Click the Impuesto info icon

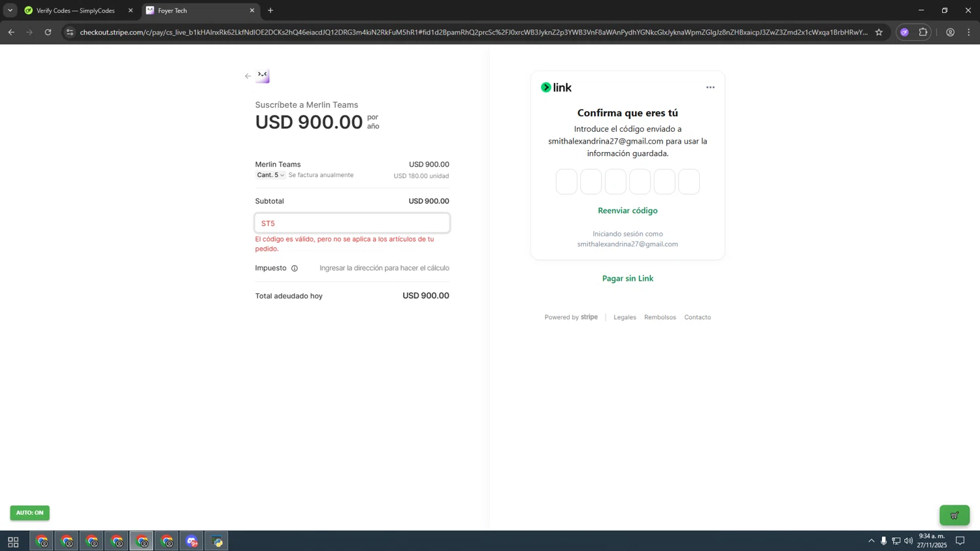(295, 268)
